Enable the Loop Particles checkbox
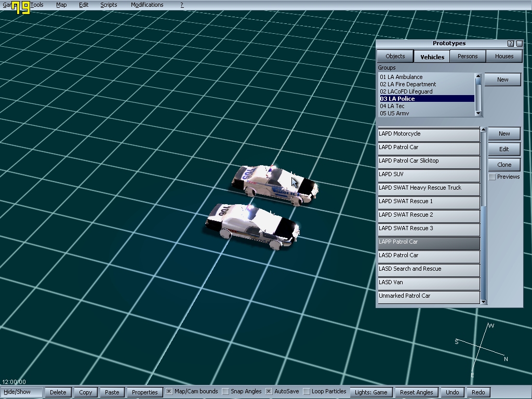 307,392
